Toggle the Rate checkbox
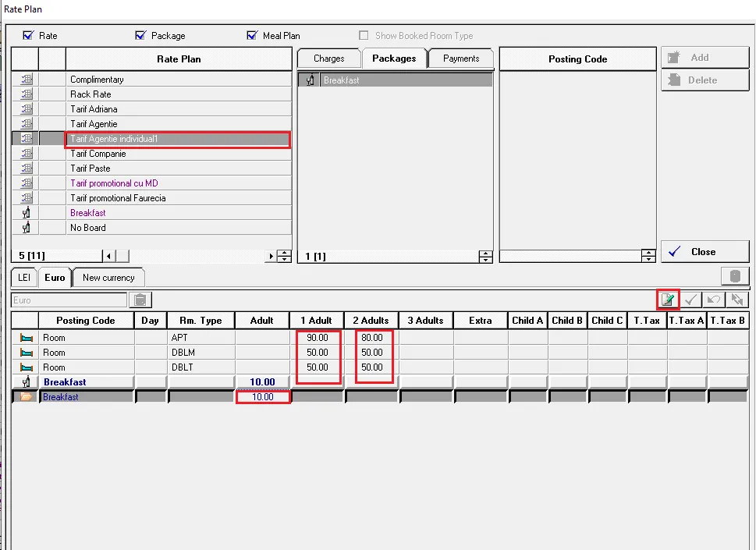 coord(28,35)
